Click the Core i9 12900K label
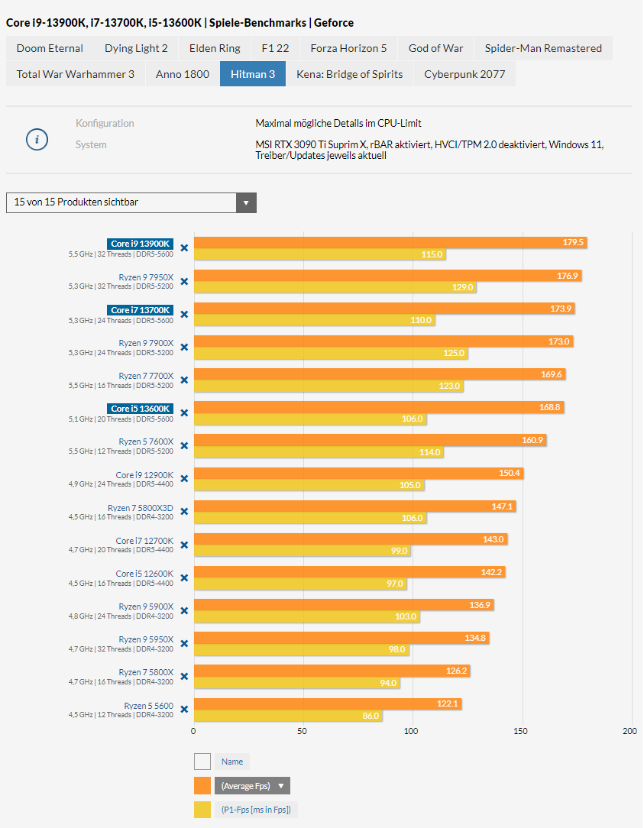Image resolution: width=644 pixels, height=828 pixels. point(144,475)
